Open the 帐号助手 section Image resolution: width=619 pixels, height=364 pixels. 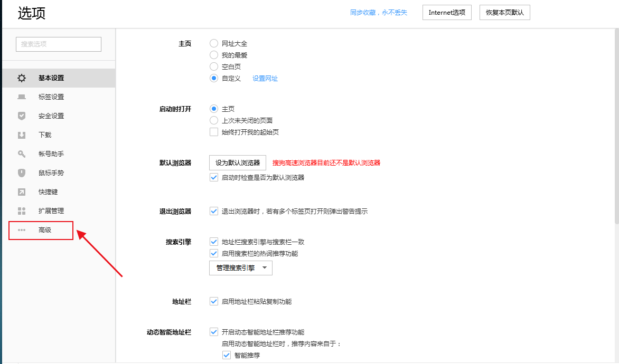59,154
